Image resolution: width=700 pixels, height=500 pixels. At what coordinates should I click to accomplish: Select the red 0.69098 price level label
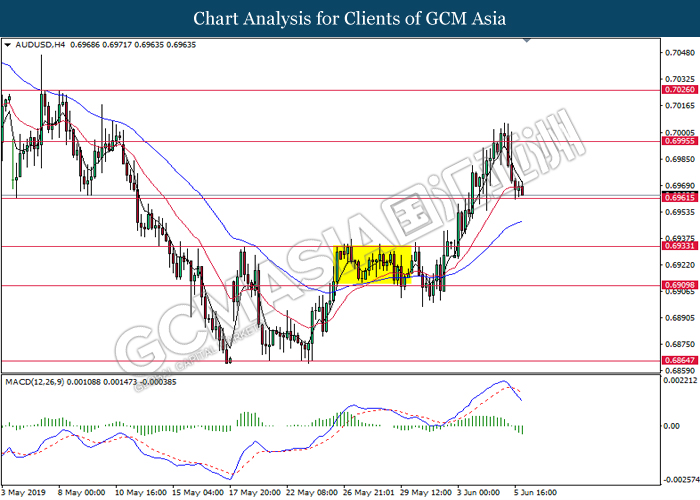click(680, 285)
